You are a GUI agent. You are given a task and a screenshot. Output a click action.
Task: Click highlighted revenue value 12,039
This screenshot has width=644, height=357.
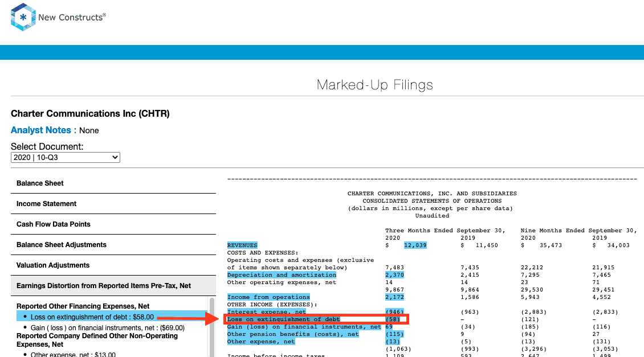(415, 245)
